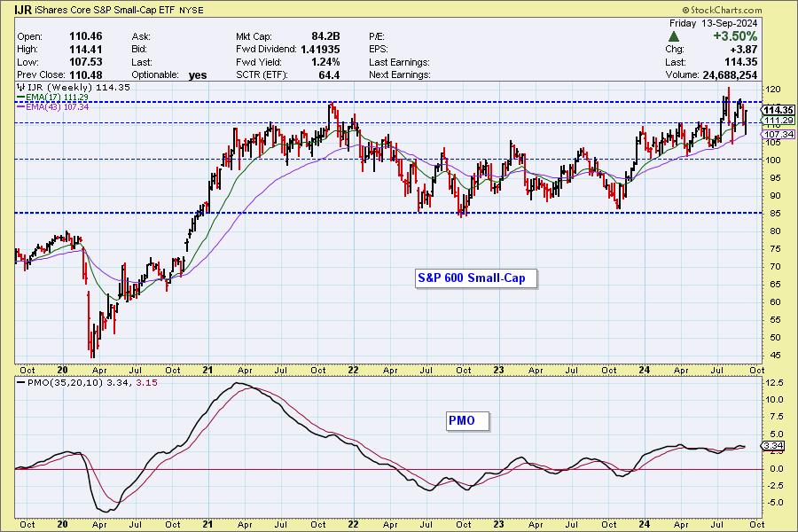Click the S&P 600 Small-Cap annotation box
The width and height of the screenshot is (798, 532).
(x=476, y=278)
